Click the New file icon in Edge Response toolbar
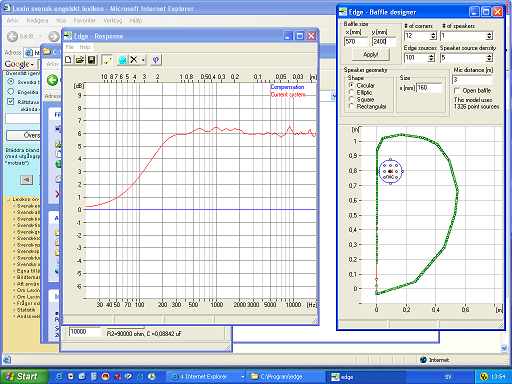 click(68, 60)
